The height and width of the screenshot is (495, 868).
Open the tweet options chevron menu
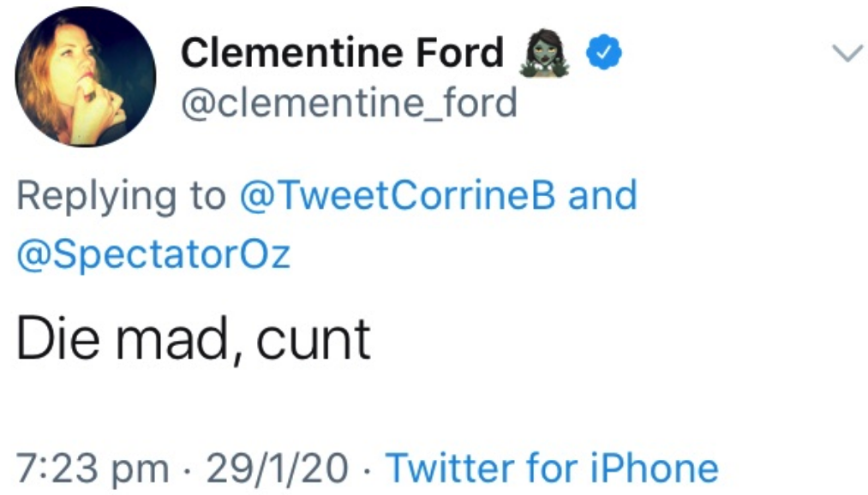click(x=847, y=55)
